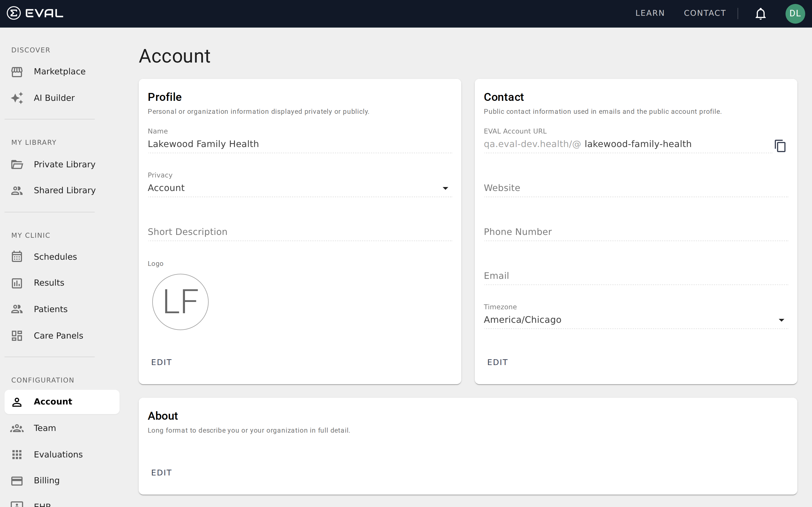Open the Marketplace section

pyautogui.click(x=59, y=71)
